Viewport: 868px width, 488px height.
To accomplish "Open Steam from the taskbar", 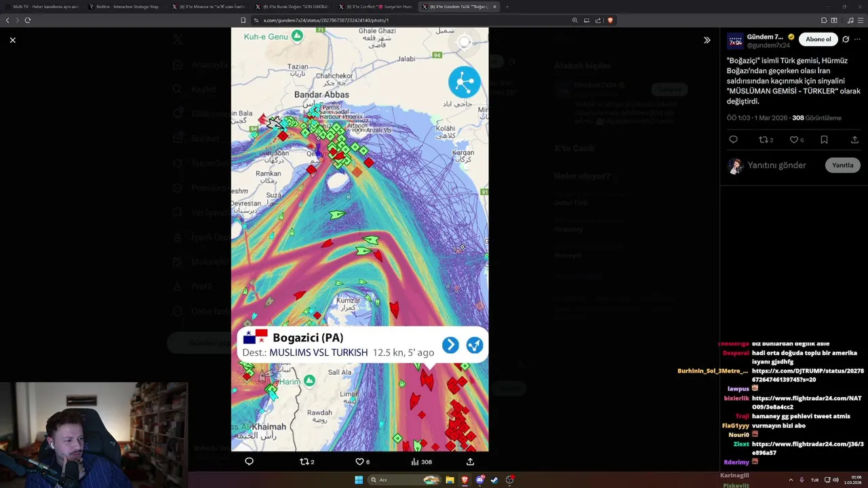I will 494,480.
